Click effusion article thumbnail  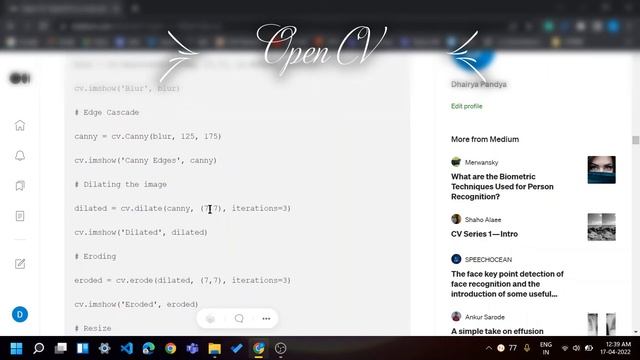602,324
